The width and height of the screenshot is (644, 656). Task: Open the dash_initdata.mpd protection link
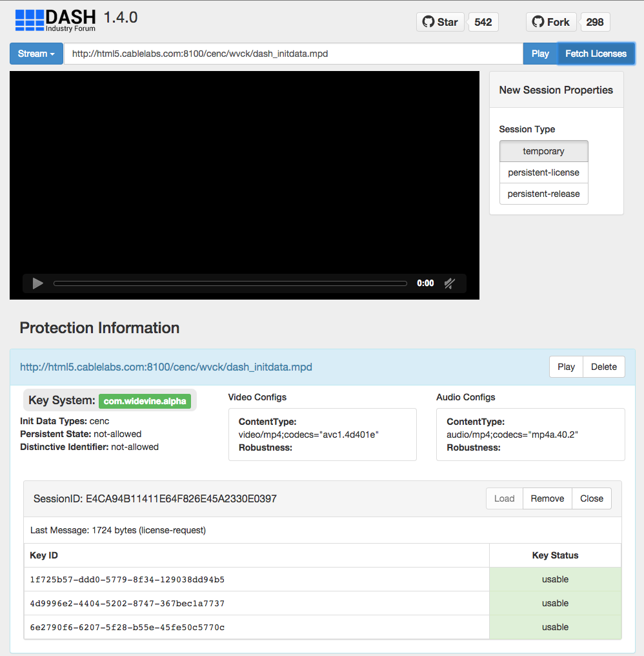click(x=166, y=367)
